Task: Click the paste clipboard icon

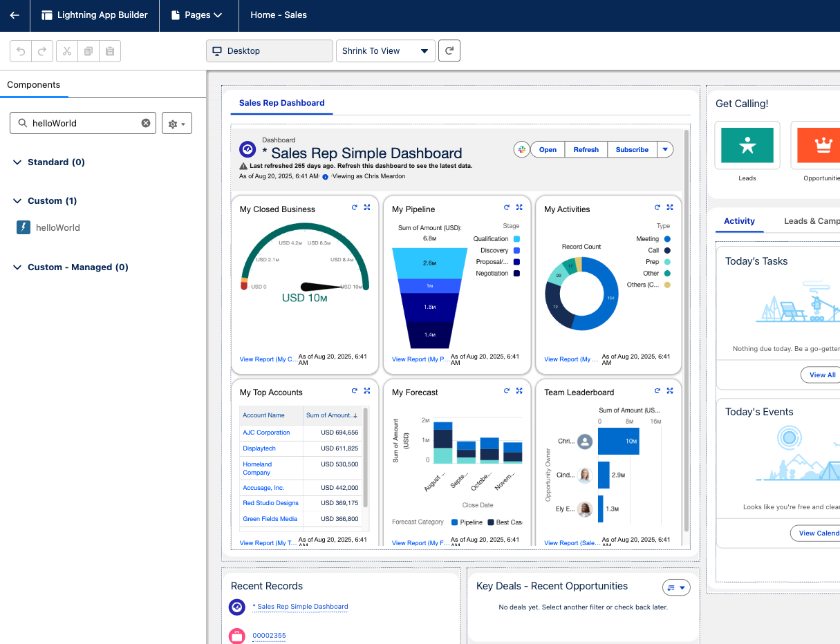Action: [110, 51]
